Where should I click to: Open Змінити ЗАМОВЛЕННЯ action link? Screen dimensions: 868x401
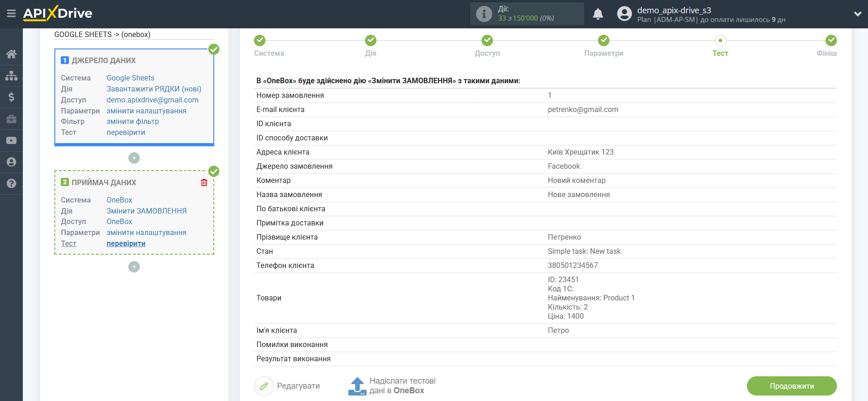147,211
